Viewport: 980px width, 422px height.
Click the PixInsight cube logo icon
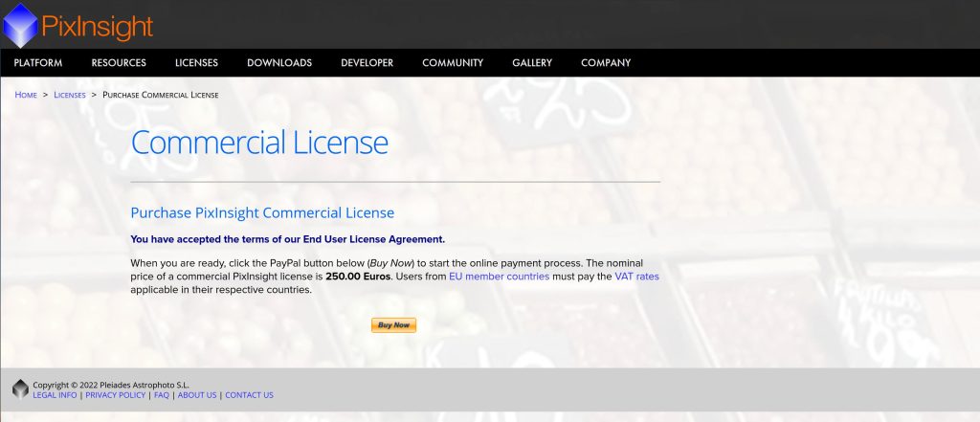(x=21, y=26)
